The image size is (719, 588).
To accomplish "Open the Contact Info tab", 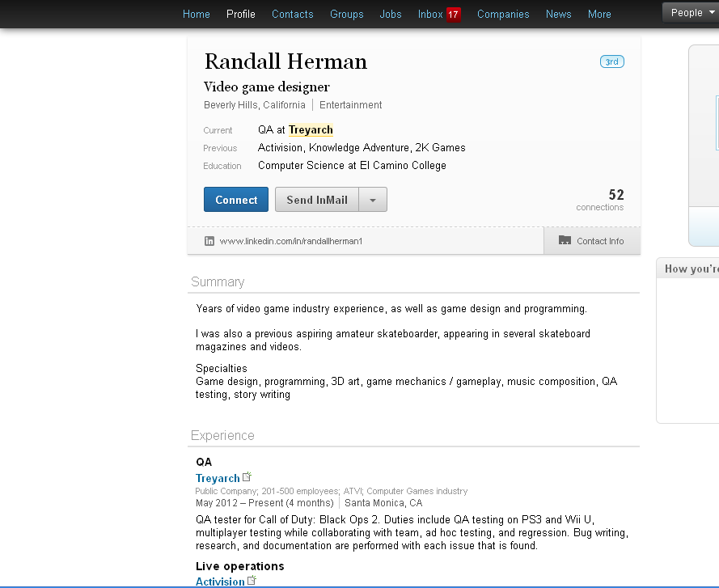I will pos(591,241).
